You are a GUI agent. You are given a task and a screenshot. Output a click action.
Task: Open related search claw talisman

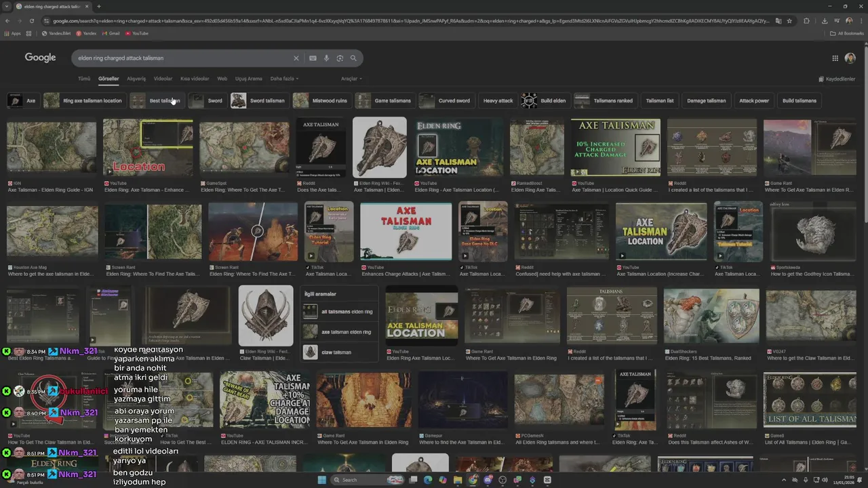coord(339,352)
